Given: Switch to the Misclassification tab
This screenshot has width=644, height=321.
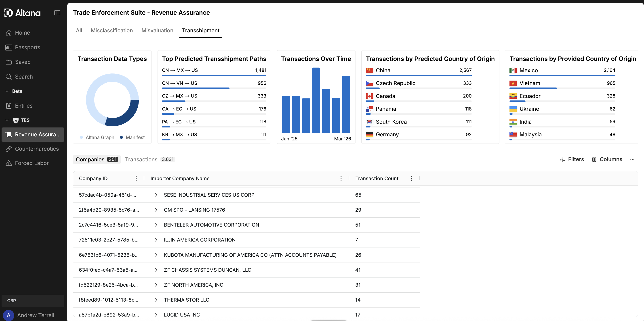Looking at the screenshot, I should pos(112,31).
